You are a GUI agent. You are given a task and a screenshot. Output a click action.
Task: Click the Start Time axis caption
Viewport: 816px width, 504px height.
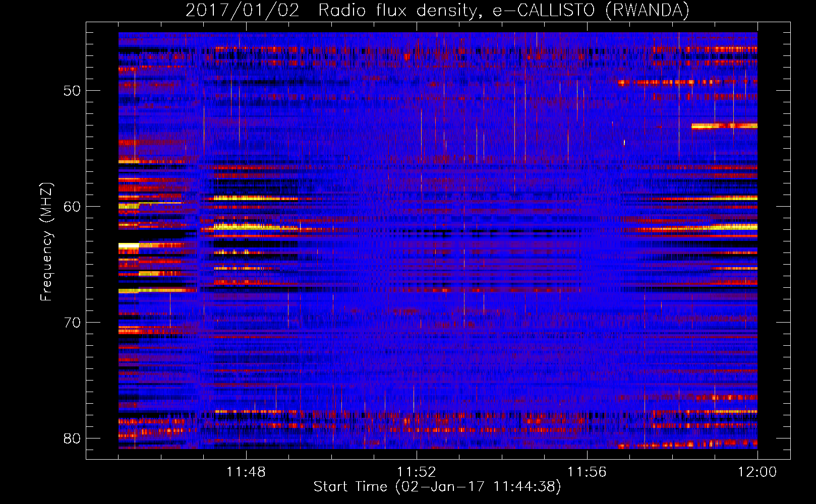(x=437, y=487)
